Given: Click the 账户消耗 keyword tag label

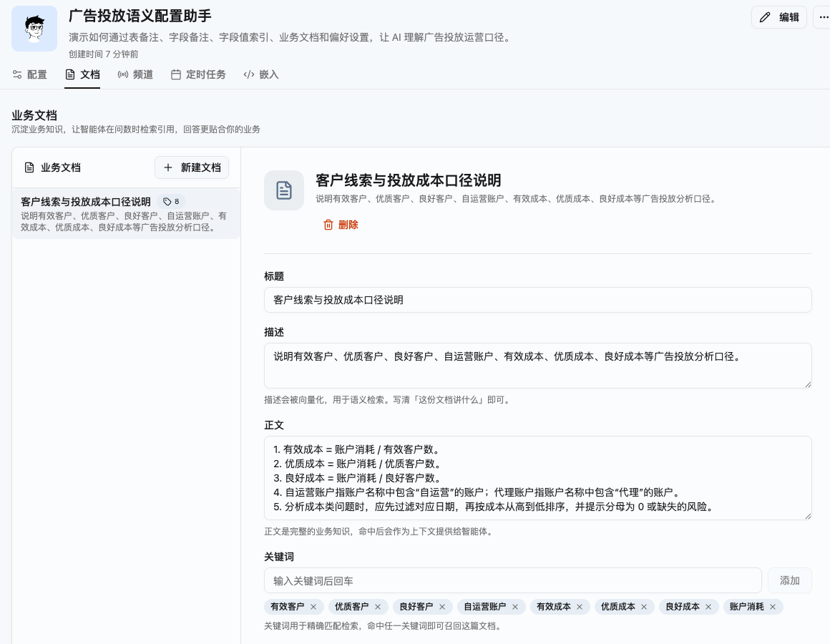Looking at the screenshot, I should (x=747, y=607).
